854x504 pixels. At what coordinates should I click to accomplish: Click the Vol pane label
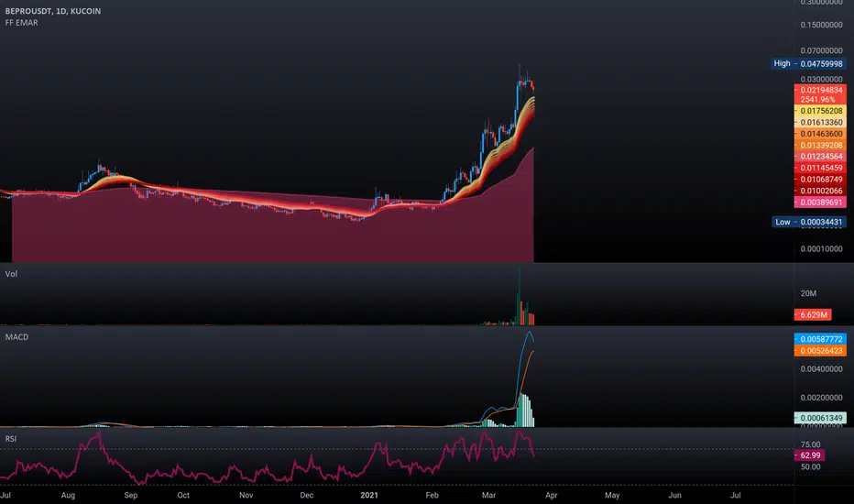coord(11,274)
